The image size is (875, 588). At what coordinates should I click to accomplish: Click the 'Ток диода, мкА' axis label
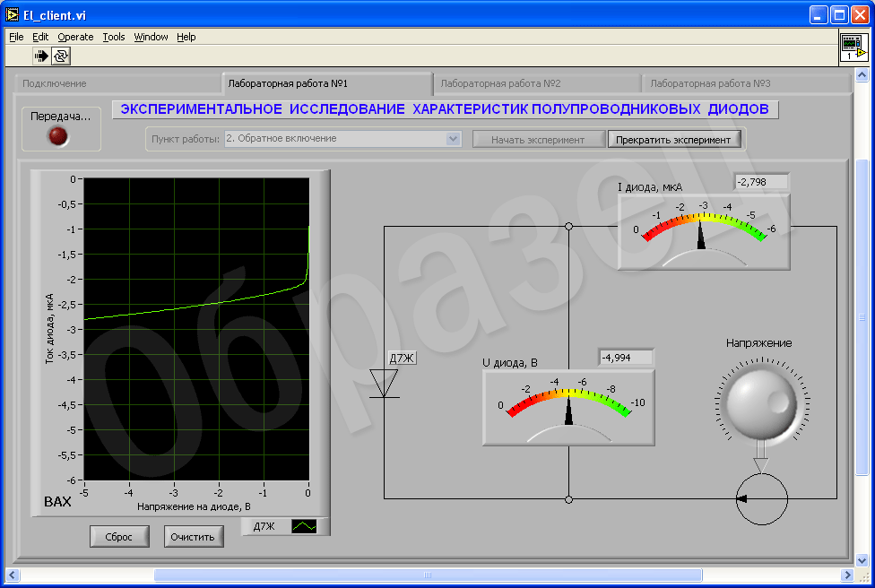coord(49,329)
